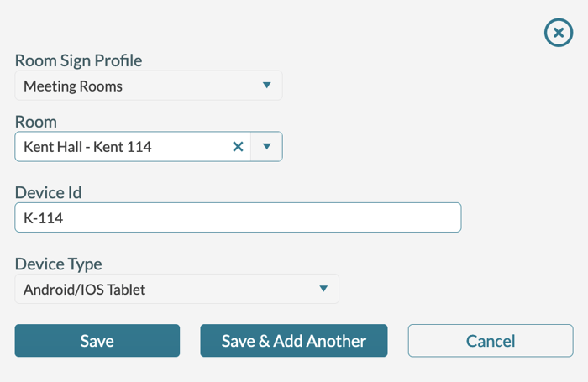Expand the Room dropdown arrow
This screenshot has height=382, width=588.
[266, 147]
